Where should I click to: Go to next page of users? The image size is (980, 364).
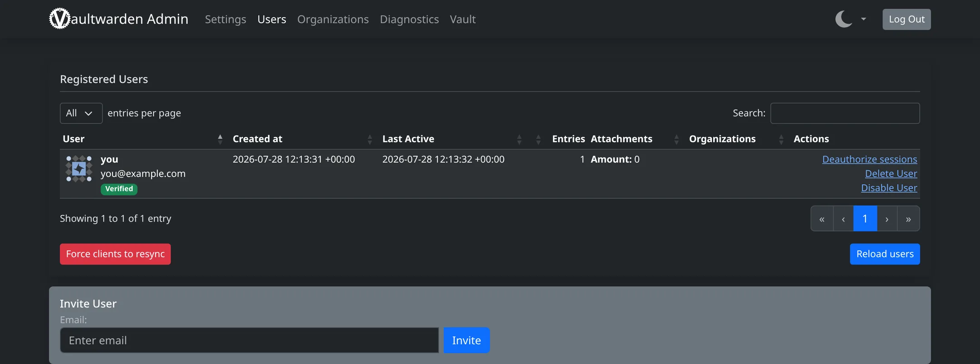887,219
